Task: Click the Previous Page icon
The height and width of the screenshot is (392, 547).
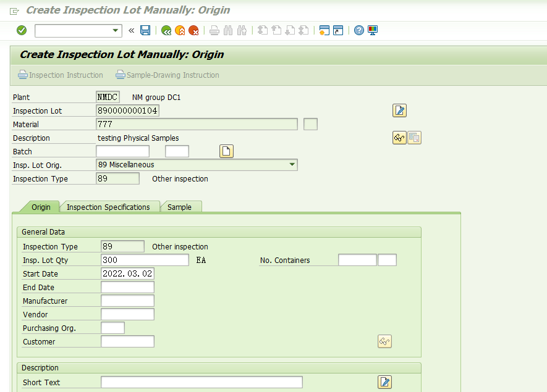Action: tap(276, 31)
